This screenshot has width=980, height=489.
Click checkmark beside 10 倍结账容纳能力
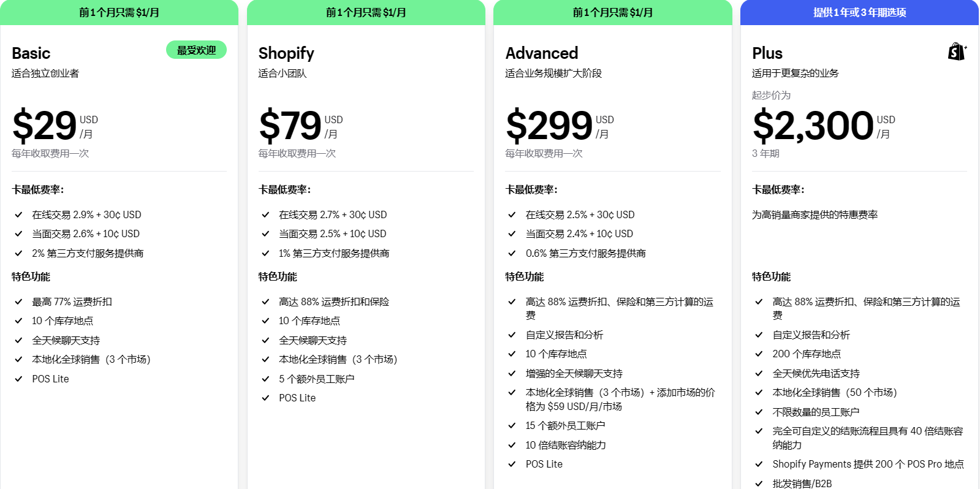[512, 445]
